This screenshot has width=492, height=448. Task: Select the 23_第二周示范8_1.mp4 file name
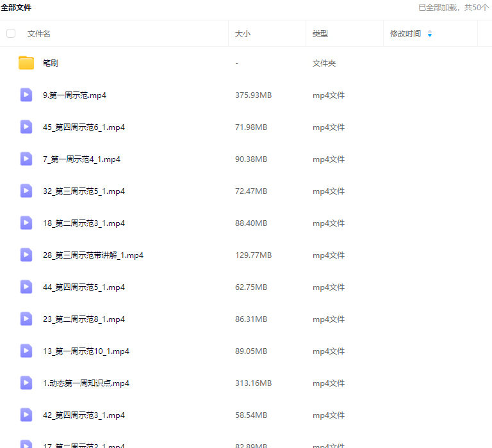(x=84, y=319)
